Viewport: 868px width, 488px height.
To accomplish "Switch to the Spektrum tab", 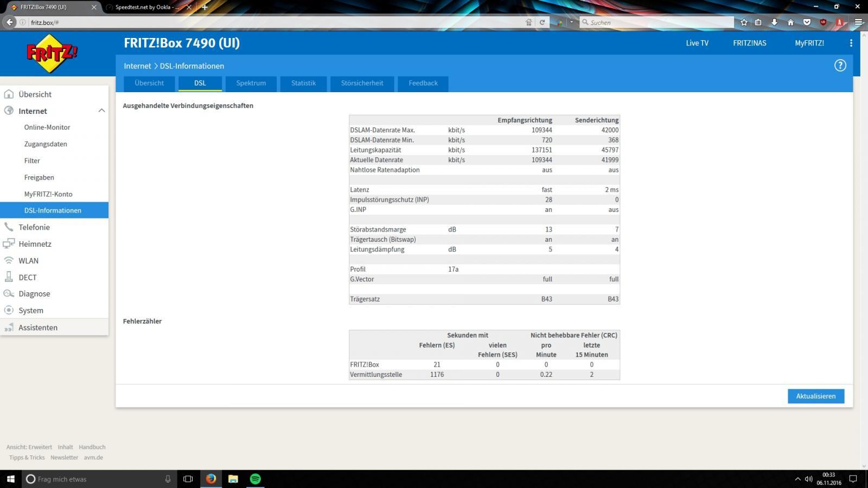I will click(x=251, y=84).
